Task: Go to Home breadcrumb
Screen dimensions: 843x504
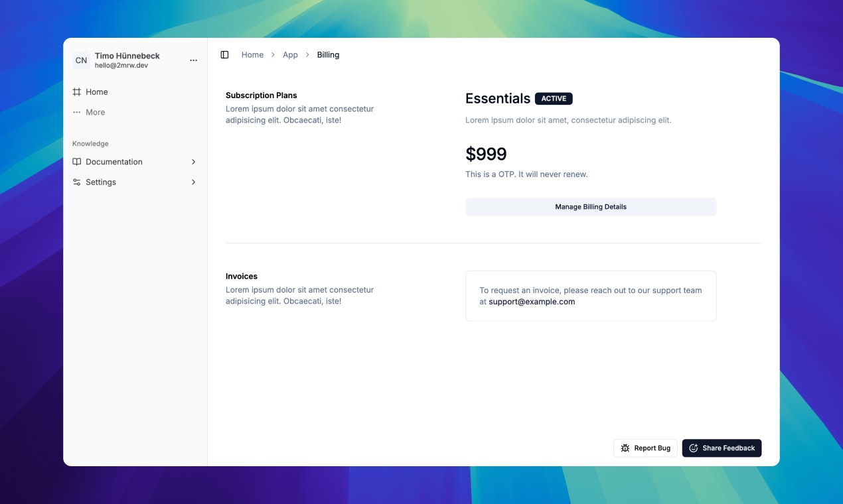Action: point(252,55)
